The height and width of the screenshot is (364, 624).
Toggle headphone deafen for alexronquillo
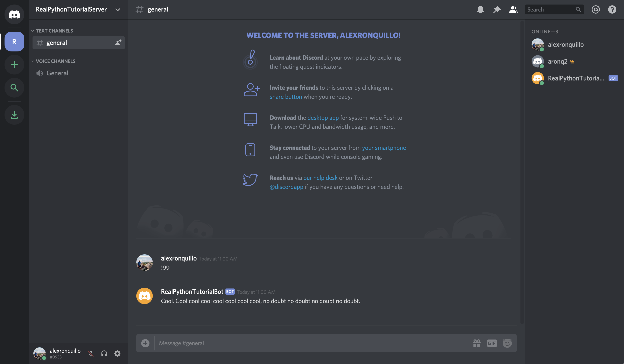[x=103, y=353]
